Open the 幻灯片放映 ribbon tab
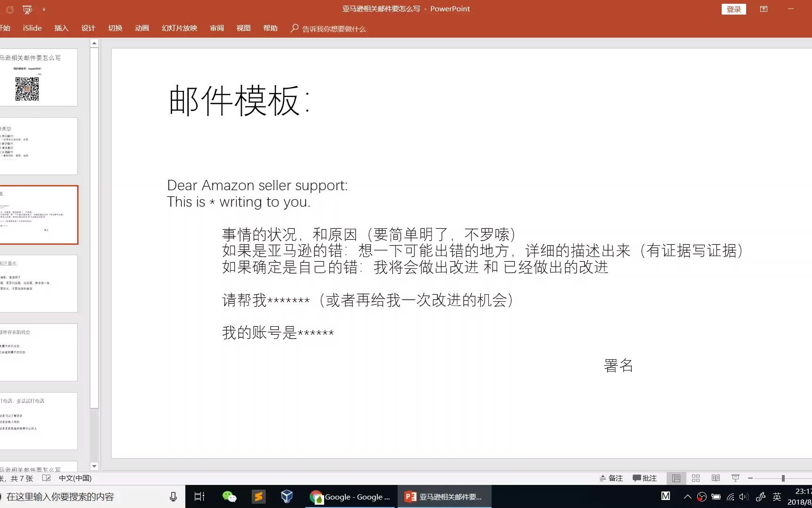The height and width of the screenshot is (508, 812). [179, 28]
